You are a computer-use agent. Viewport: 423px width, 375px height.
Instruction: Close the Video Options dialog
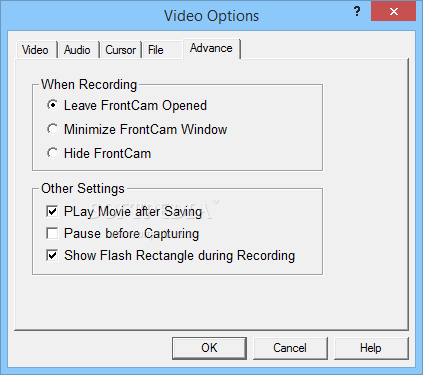point(394,12)
